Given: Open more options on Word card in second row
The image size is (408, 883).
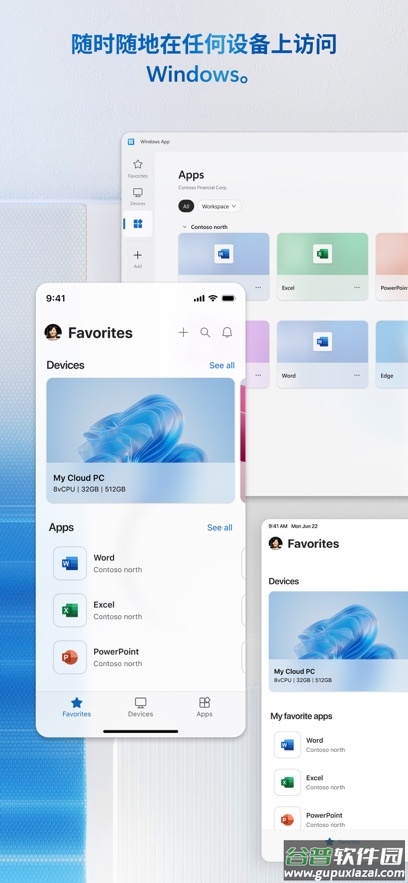Looking at the screenshot, I should (357, 375).
